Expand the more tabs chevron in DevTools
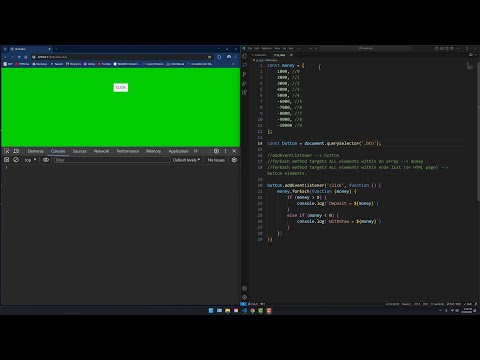The width and height of the screenshot is (480, 360). [196, 151]
